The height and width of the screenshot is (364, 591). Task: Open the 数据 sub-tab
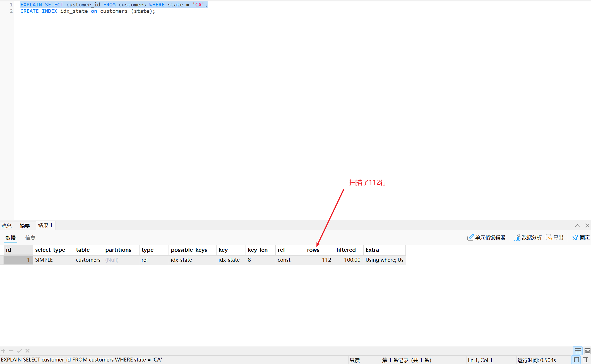[x=11, y=237]
